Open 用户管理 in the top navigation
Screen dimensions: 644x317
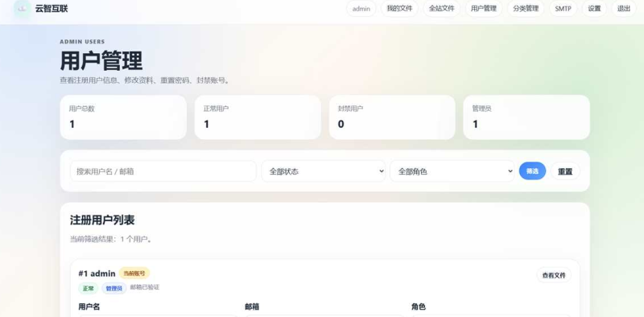tap(484, 9)
